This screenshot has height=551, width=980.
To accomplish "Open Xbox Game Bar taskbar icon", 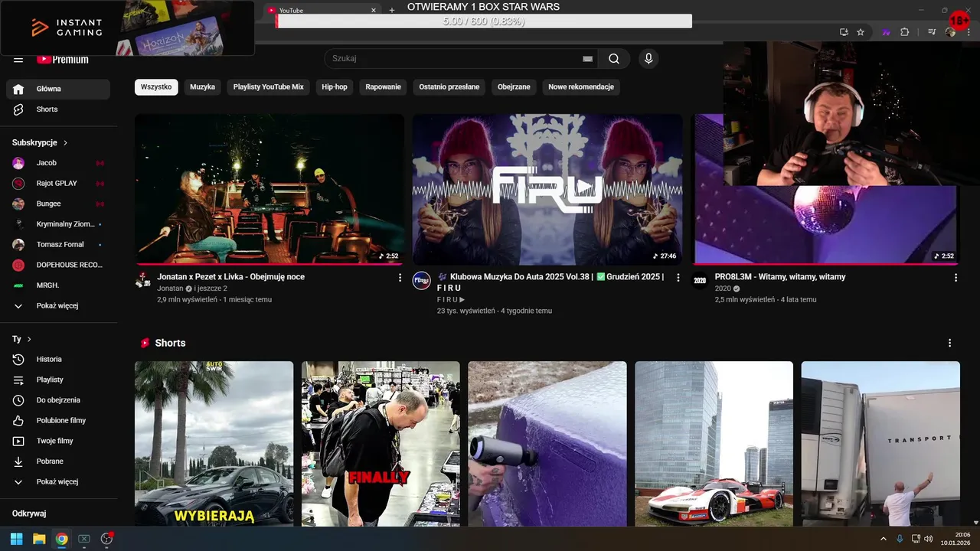I will pyautogui.click(x=84, y=539).
